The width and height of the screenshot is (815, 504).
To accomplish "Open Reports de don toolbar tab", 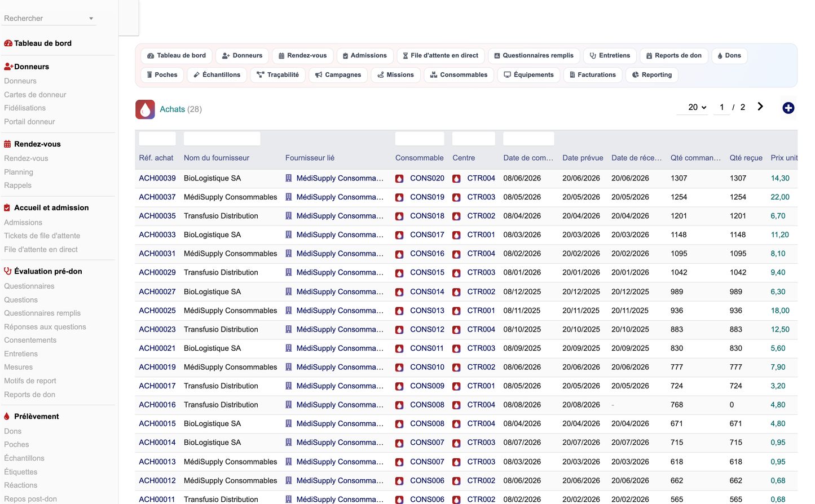I will coord(674,56).
